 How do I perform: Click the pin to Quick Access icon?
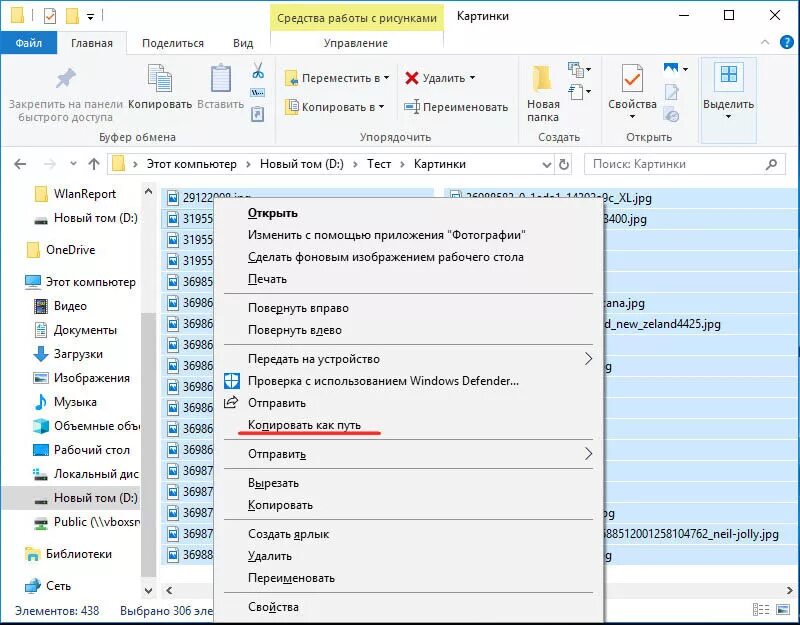(65, 79)
